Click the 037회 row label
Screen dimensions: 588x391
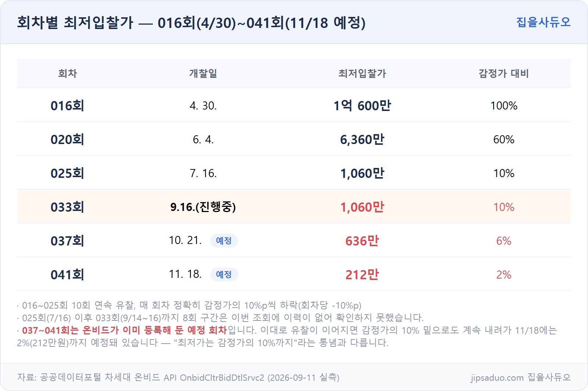tap(68, 241)
